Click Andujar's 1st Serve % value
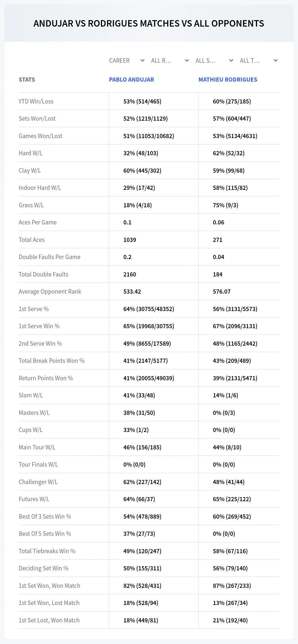298x644 pixels. point(149,309)
